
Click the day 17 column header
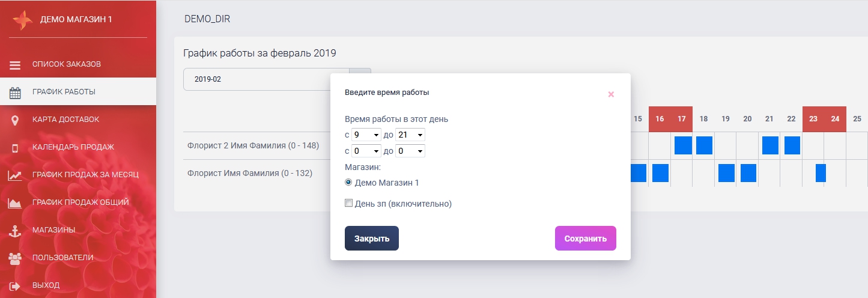pos(681,119)
